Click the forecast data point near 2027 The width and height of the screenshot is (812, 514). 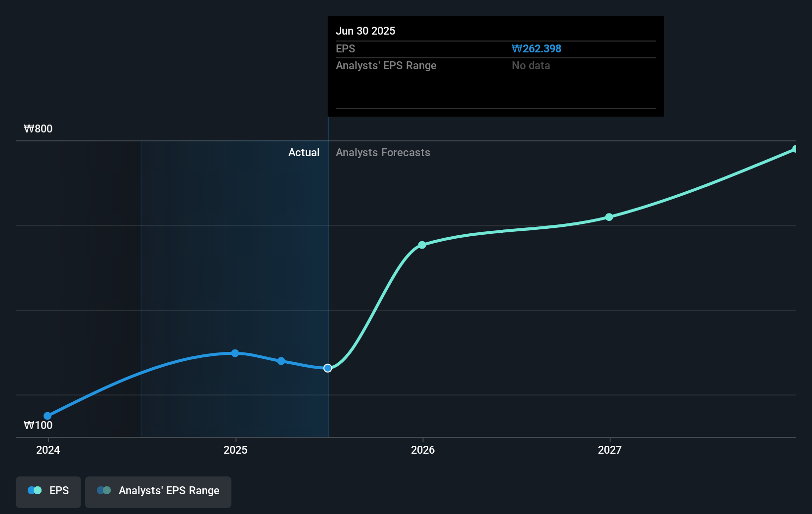(609, 216)
